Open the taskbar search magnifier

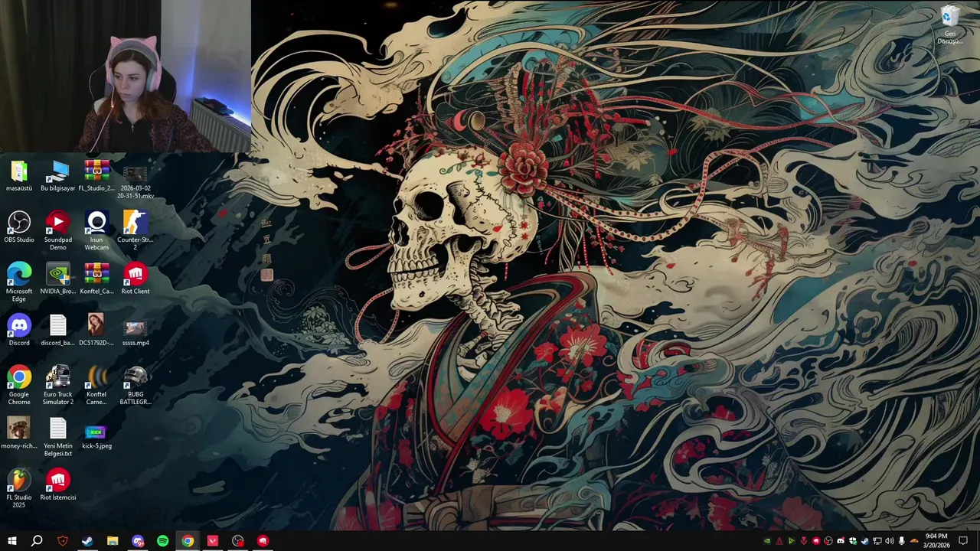click(37, 541)
